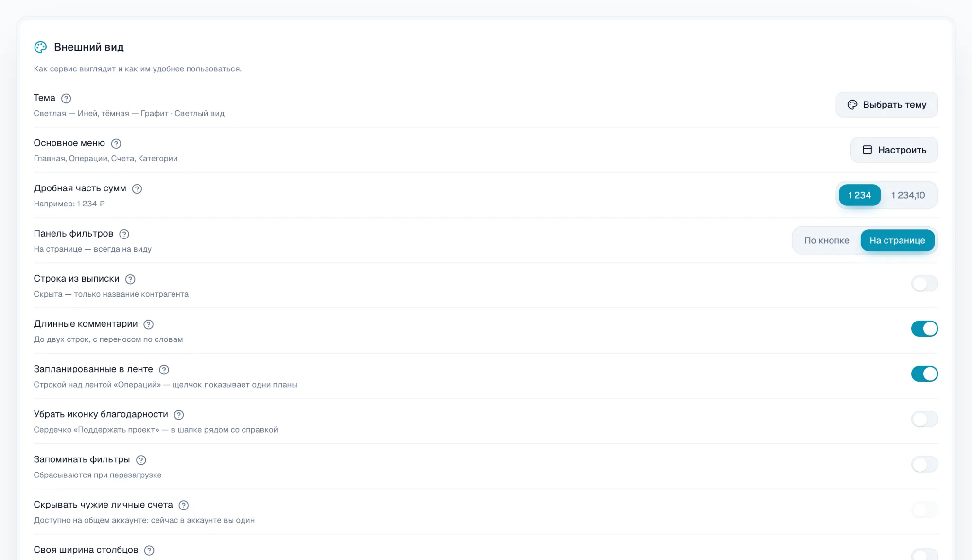The width and height of the screenshot is (972, 560).
Task: Click help icon for Запланированные в ленте
Action: tap(164, 369)
